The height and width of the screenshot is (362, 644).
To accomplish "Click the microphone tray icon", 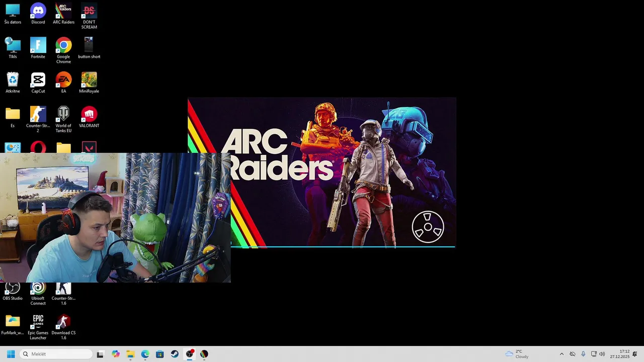I will [583, 354].
